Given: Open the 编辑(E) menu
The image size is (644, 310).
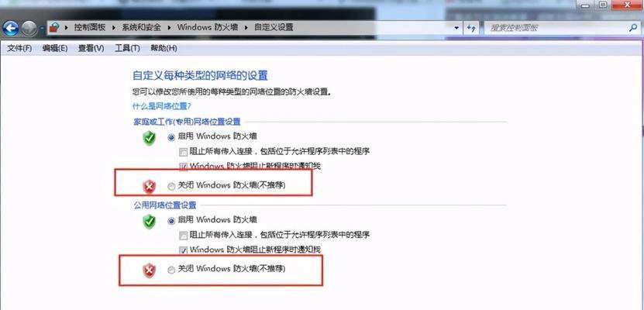Looking at the screenshot, I should [54, 48].
